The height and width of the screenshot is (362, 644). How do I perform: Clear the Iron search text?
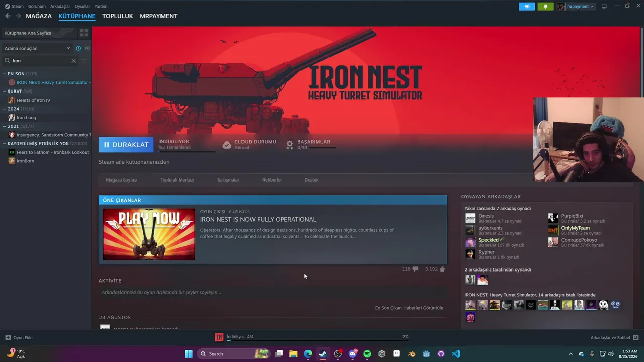click(73, 61)
